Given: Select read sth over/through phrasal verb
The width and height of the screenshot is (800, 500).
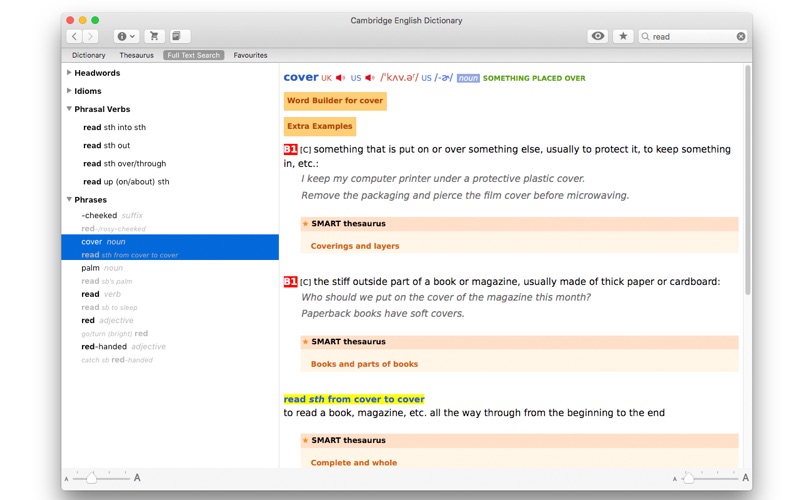Looking at the screenshot, I should [x=124, y=164].
